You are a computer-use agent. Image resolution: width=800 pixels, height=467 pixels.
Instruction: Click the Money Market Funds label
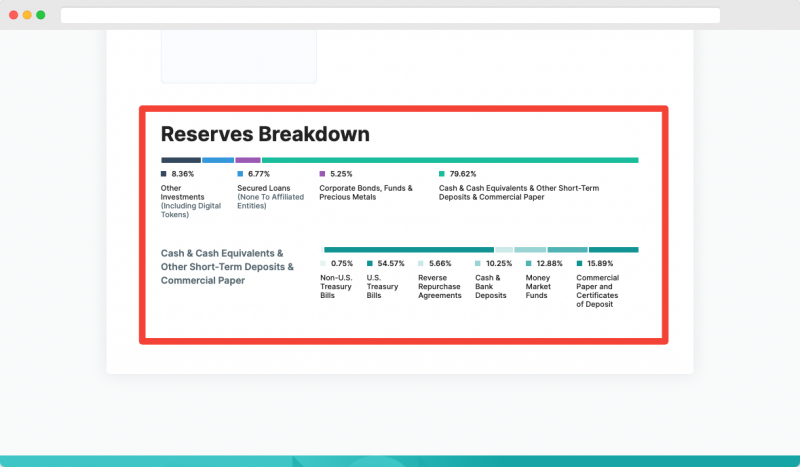538,287
